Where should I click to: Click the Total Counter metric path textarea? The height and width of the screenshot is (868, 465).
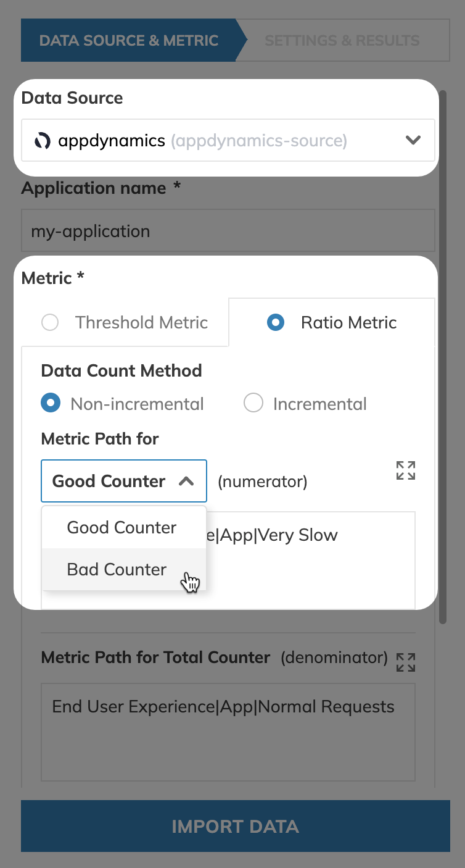click(228, 732)
